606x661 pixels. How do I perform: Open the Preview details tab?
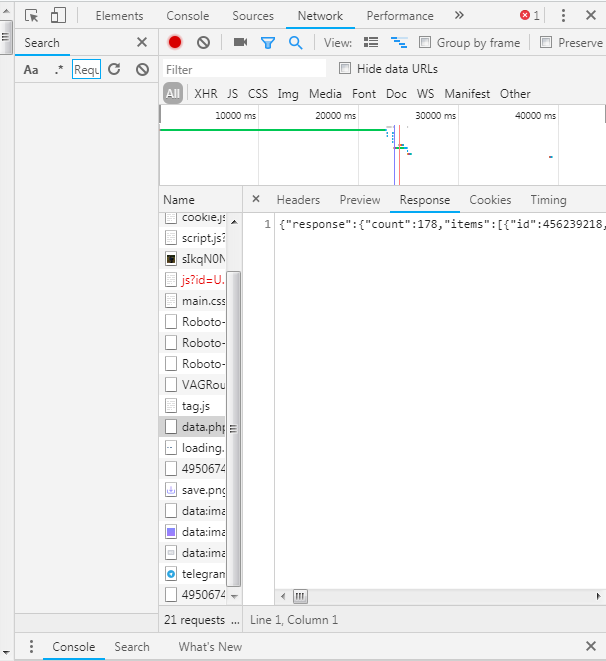(x=360, y=200)
